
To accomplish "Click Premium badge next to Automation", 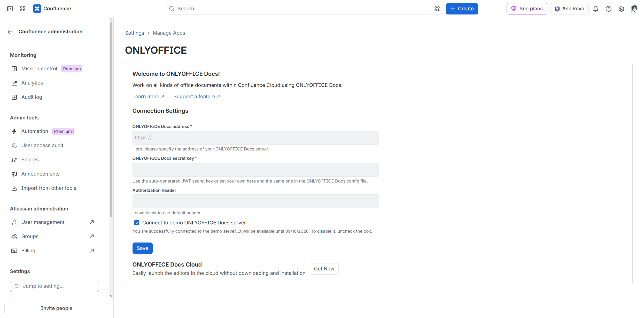I will click(x=63, y=131).
